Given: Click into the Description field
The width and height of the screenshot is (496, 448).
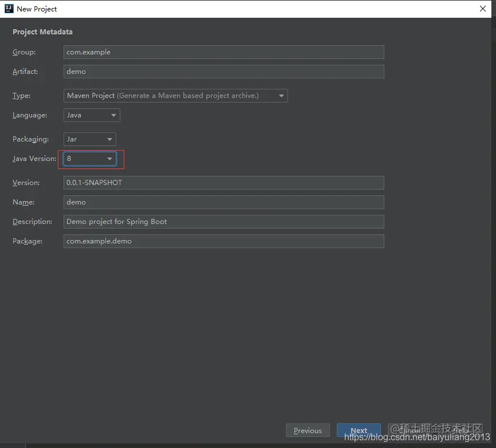Looking at the screenshot, I should (x=223, y=222).
